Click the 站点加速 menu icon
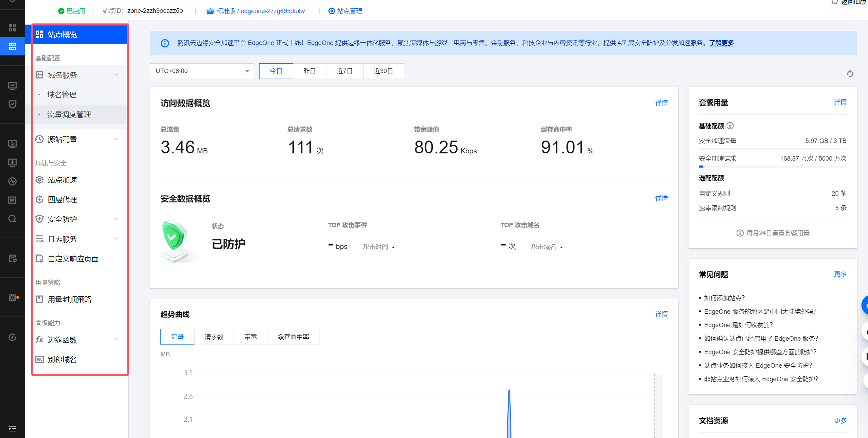Screen dimensions: 868x438 point(40,180)
